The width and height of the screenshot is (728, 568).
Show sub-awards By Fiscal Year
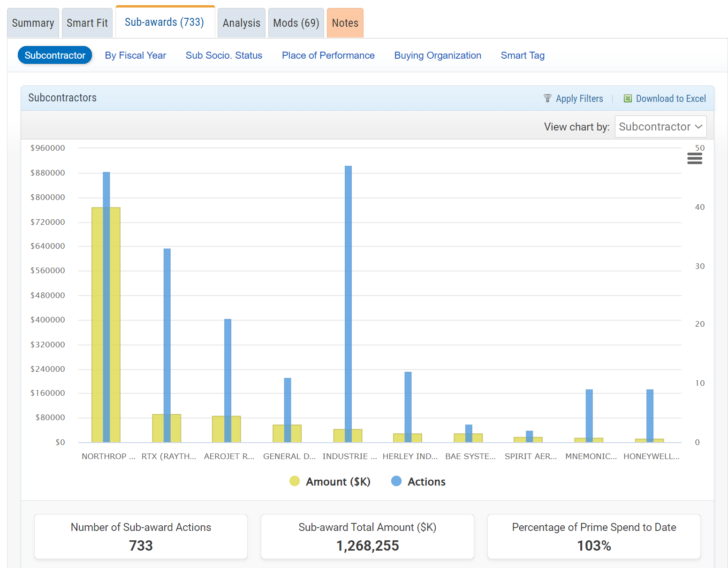click(x=136, y=55)
